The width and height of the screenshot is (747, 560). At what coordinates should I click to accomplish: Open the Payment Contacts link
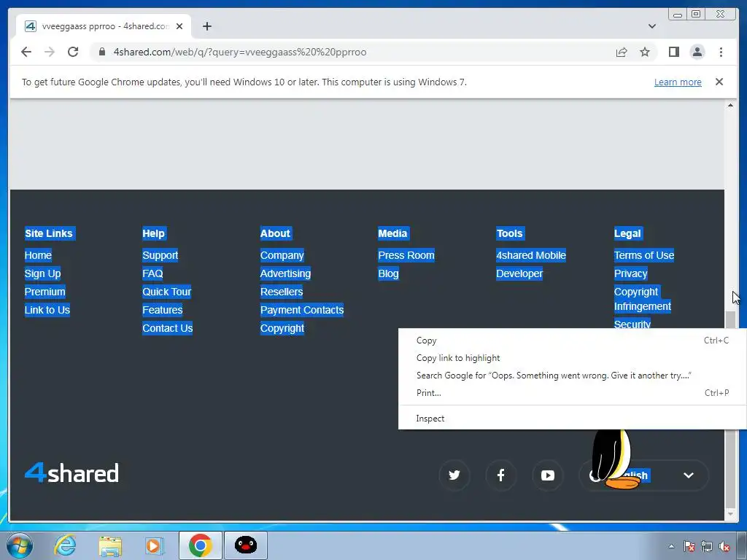(302, 310)
